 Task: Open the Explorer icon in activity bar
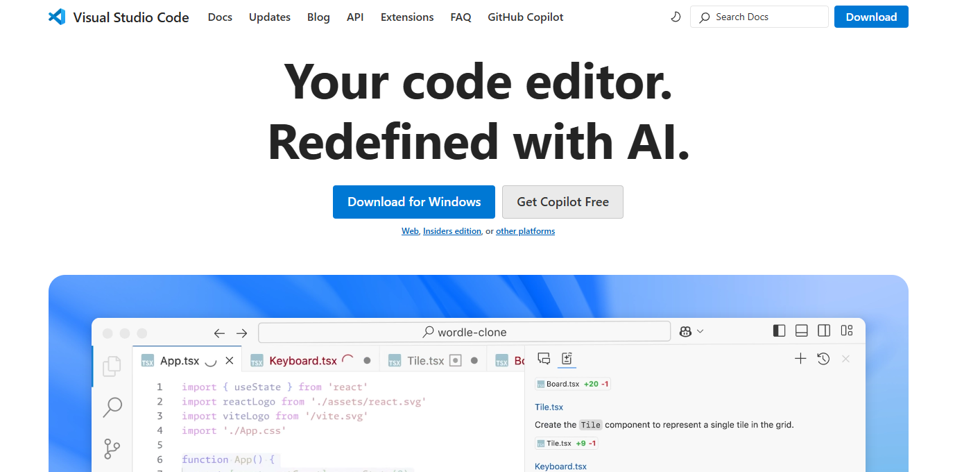[x=112, y=366]
